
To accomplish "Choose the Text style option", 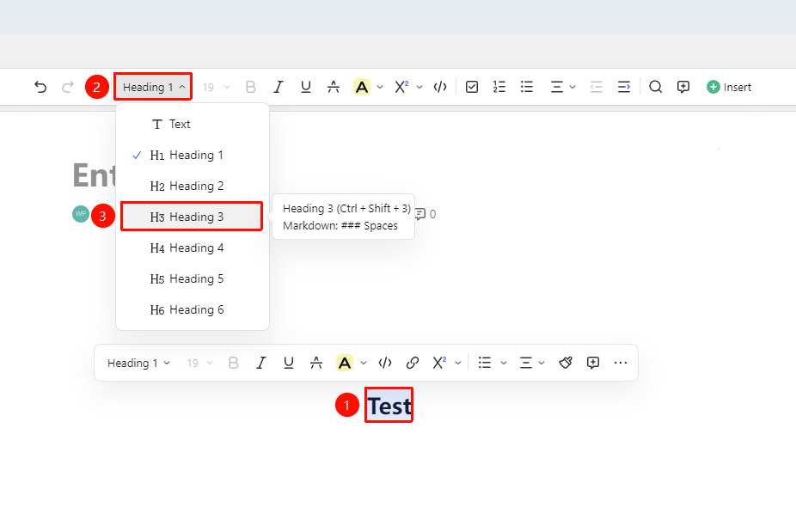I will click(193, 125).
